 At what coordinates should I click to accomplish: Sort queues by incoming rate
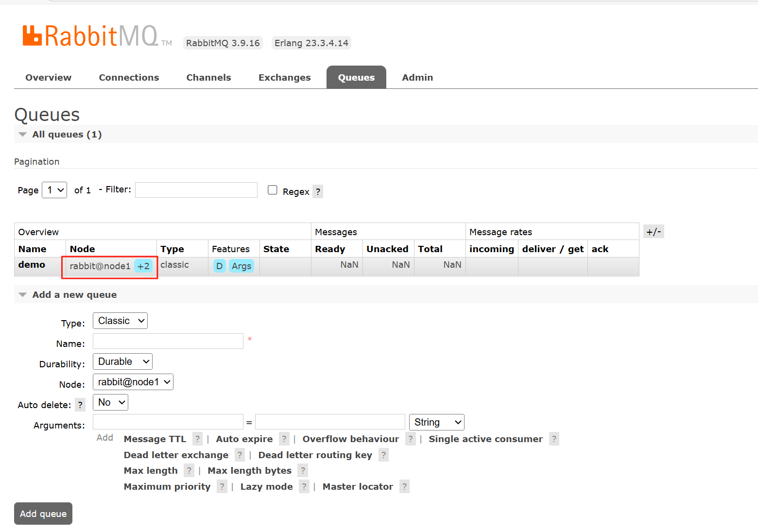[x=492, y=249]
